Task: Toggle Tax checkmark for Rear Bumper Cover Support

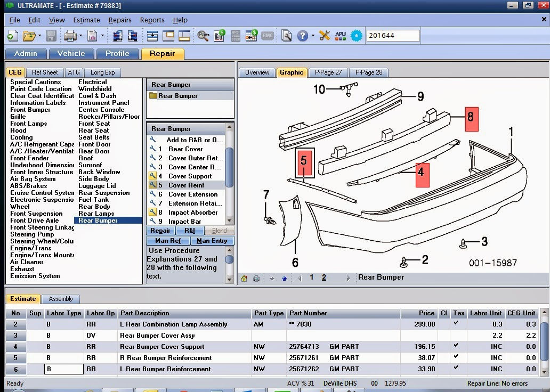Action: pyautogui.click(x=456, y=345)
